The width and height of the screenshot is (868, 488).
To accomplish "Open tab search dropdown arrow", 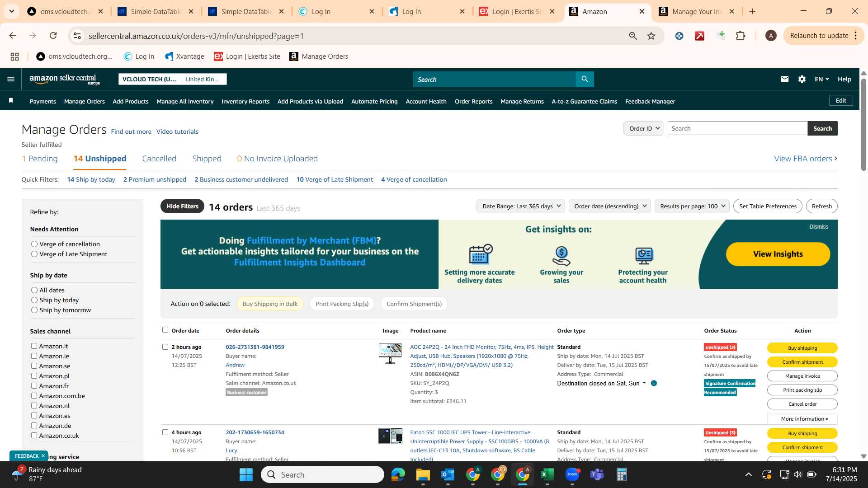I will point(11,11).
